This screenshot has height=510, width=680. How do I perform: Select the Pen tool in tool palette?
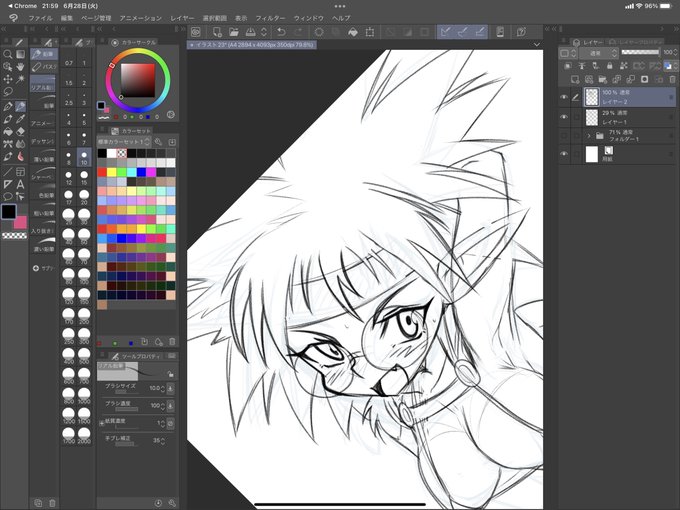pos(7,106)
